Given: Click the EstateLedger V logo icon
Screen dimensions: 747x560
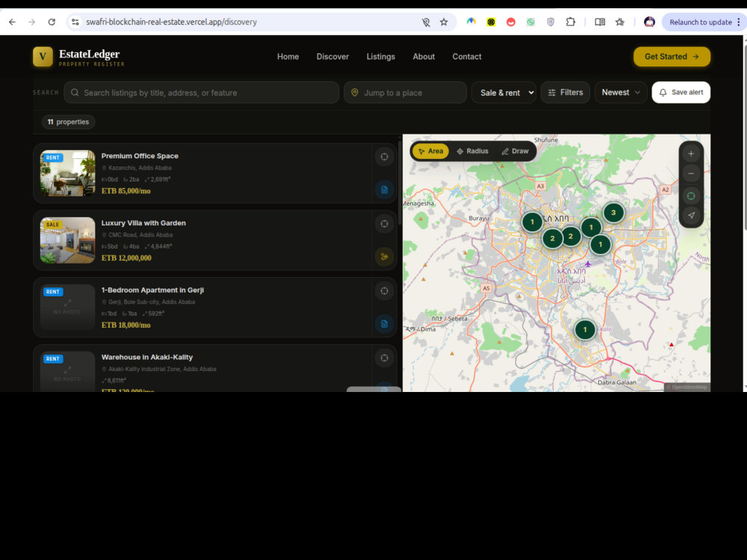Looking at the screenshot, I should (x=43, y=57).
